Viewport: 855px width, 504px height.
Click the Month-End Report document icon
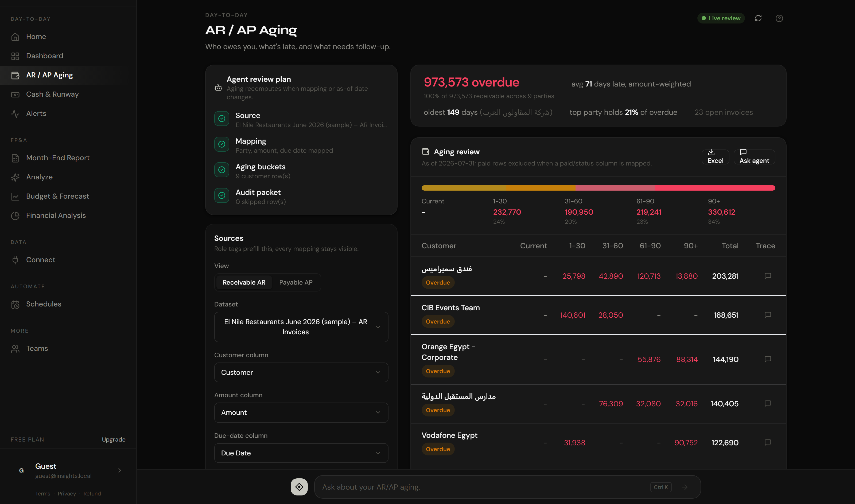[x=15, y=158]
